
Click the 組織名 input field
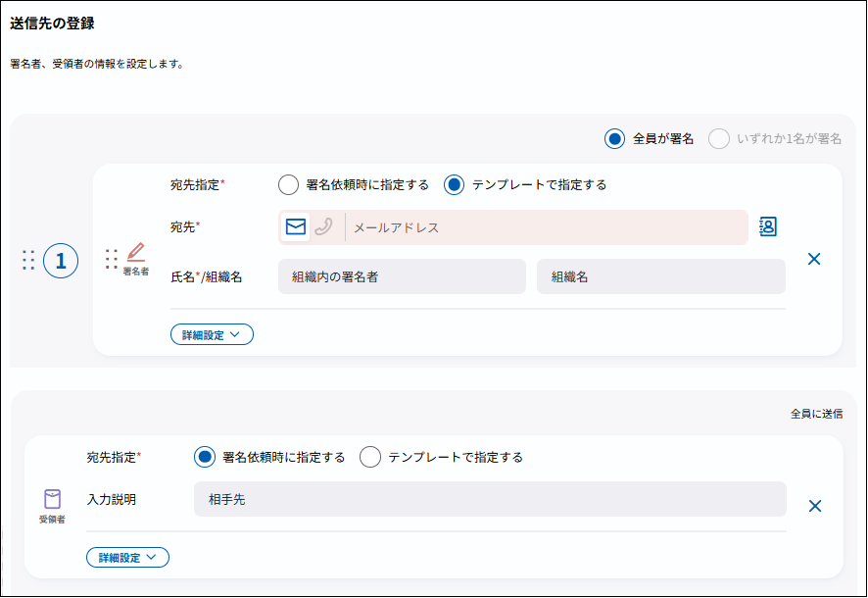point(660,276)
